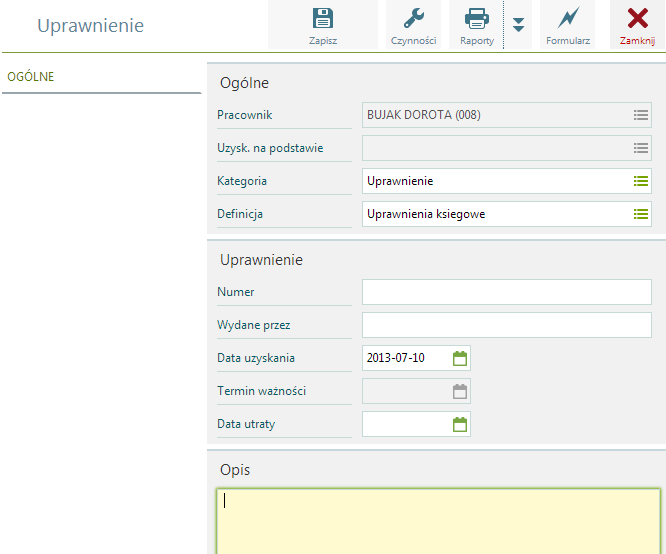Viewport: 666px width, 554px height.
Task: Click the Definicja field Uprawnienia ksiegowe
Action: click(x=507, y=214)
